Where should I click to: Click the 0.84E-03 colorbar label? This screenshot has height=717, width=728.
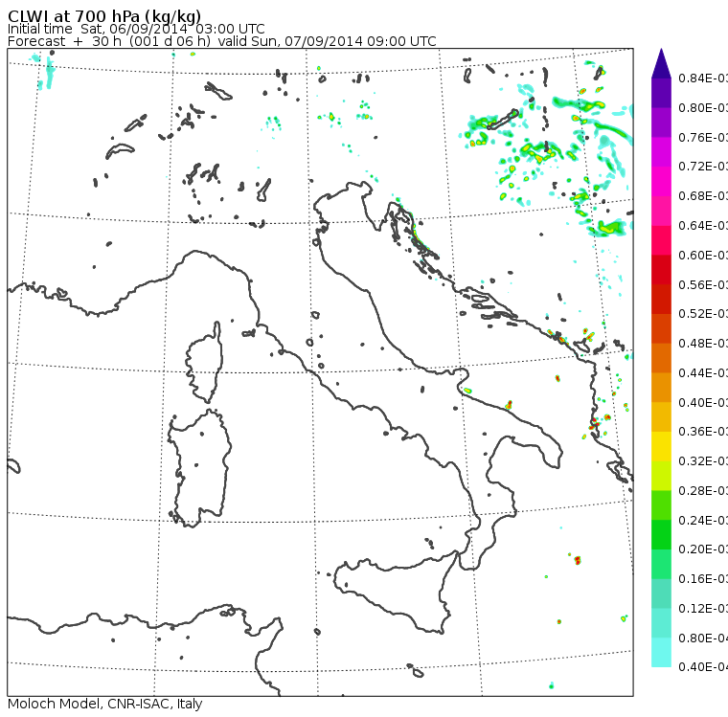pyautogui.click(x=703, y=78)
